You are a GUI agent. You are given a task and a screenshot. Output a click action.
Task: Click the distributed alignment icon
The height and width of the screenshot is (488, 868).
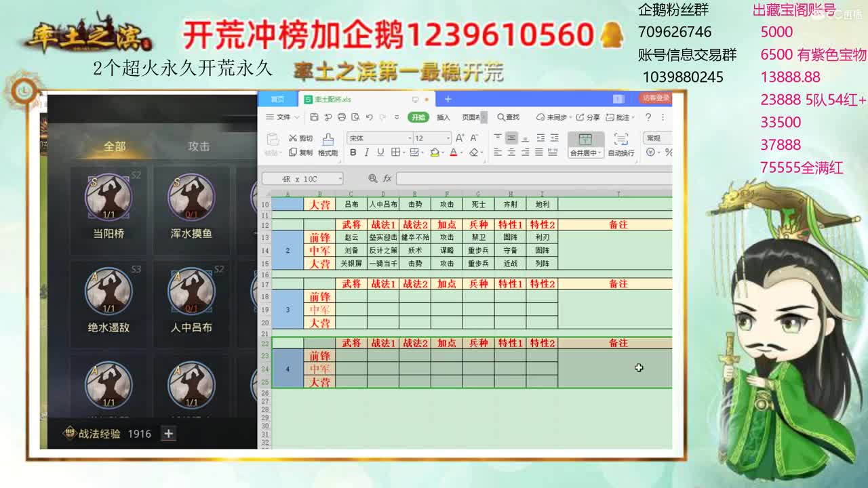tap(553, 152)
